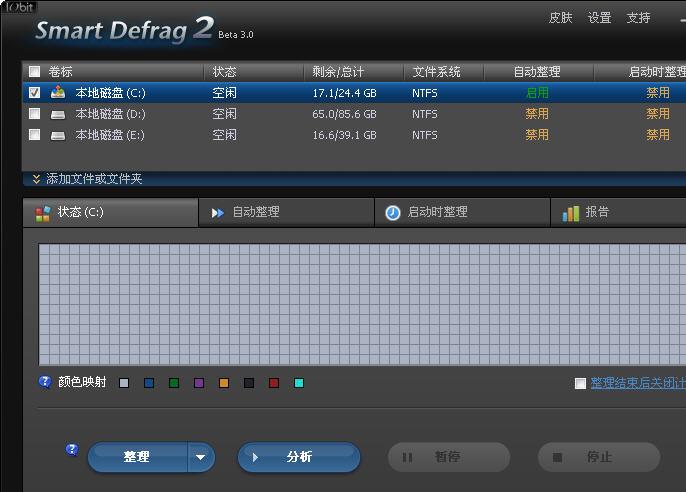Switch to the 自动整理 tab
This screenshot has height=492, width=686.
click(x=287, y=213)
